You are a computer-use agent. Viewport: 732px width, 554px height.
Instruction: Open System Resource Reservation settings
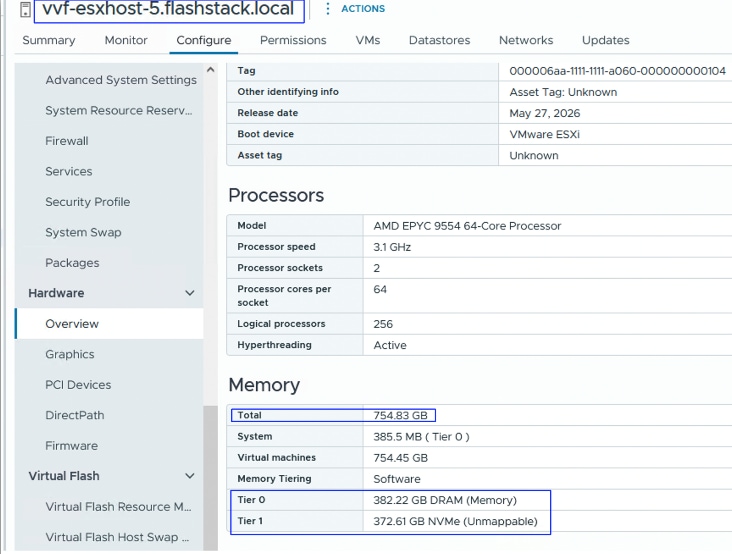point(119,111)
